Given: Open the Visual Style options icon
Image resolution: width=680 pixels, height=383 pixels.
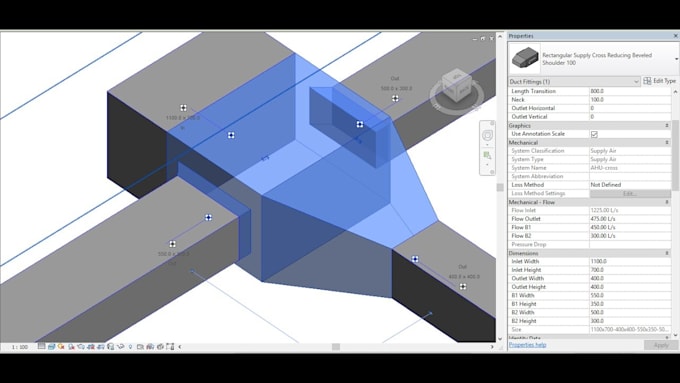Looking at the screenshot, I should click(51, 347).
